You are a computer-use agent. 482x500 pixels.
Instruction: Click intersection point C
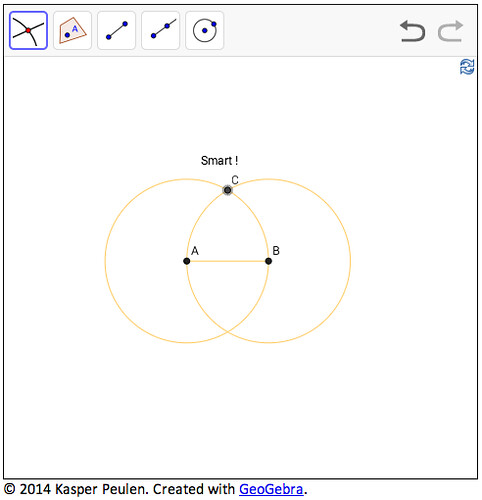227,190
